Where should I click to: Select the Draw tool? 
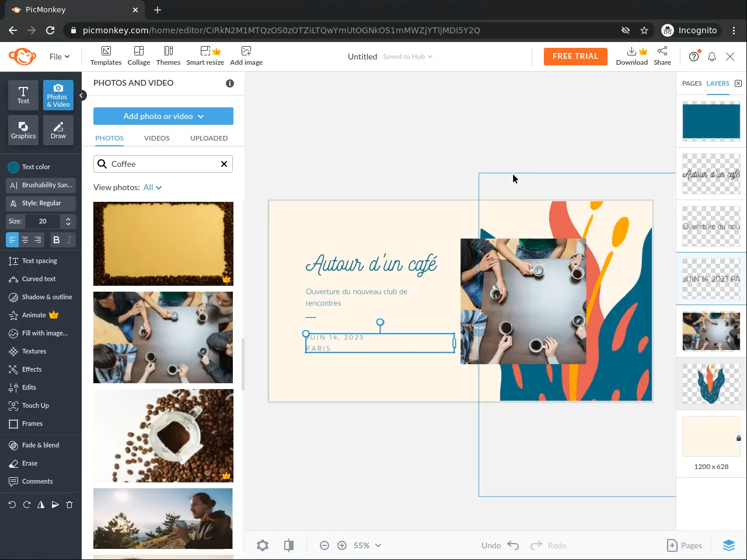(58, 129)
